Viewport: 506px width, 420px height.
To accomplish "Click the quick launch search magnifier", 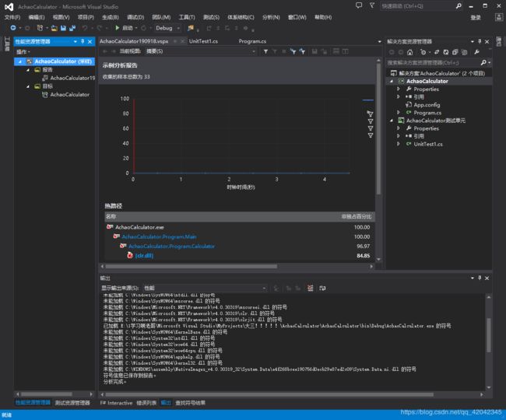I will click(459, 5).
